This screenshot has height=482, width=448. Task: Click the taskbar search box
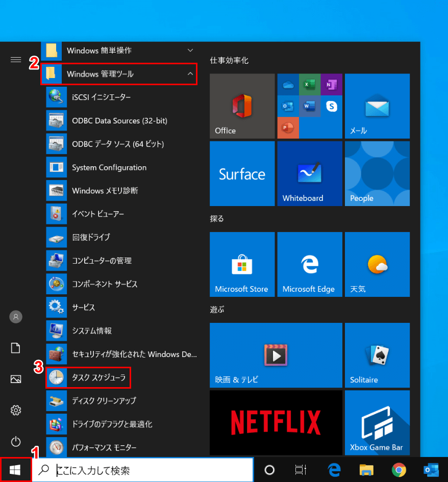(x=143, y=470)
